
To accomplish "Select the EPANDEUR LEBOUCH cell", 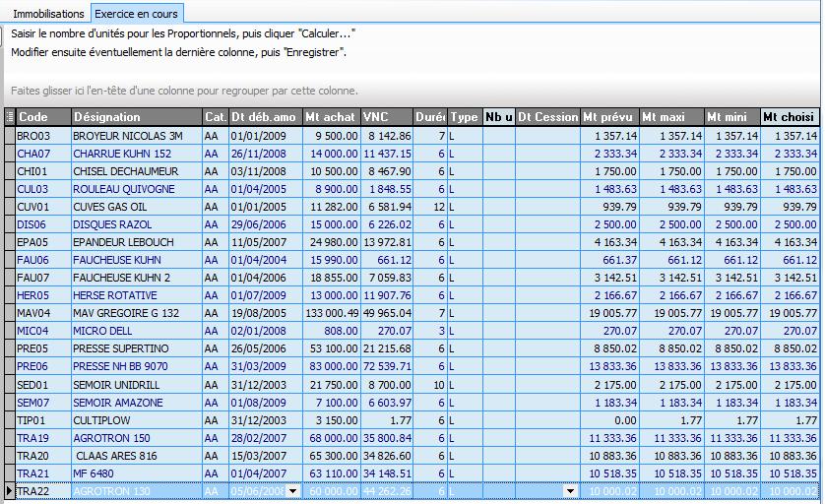I will click(x=136, y=242).
